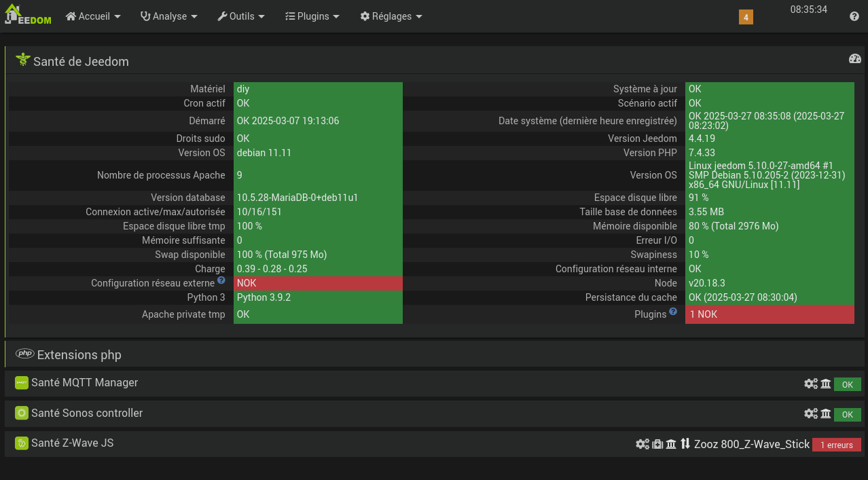Click help icon beside Configuration réseau externe
The height and width of the screenshot is (480, 868).
(221, 280)
